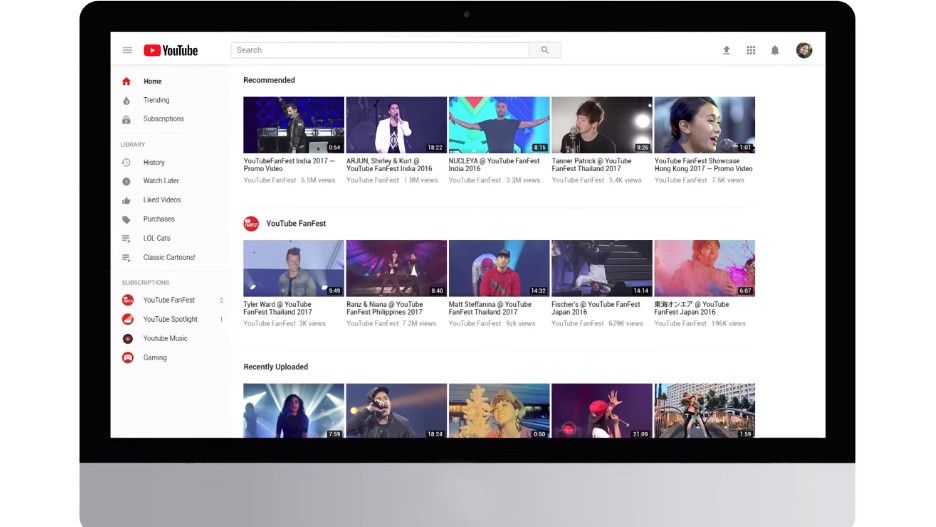Click title 'Ranz & Niana @ YouTube FanFest Philippines 2017'
This screenshot has height=527, width=936.
[x=384, y=308]
